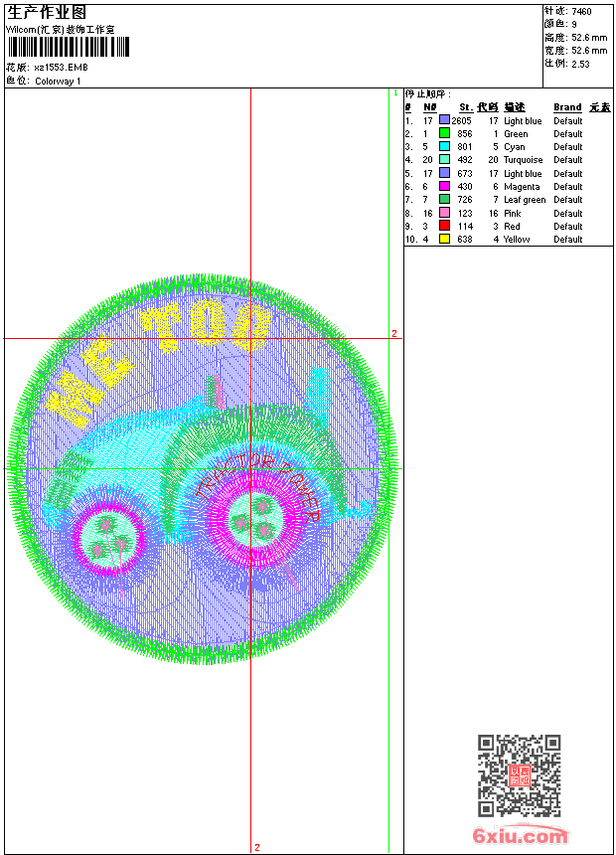
Task: Click the red 6xiu.com watermark logo
Action: pos(520,836)
